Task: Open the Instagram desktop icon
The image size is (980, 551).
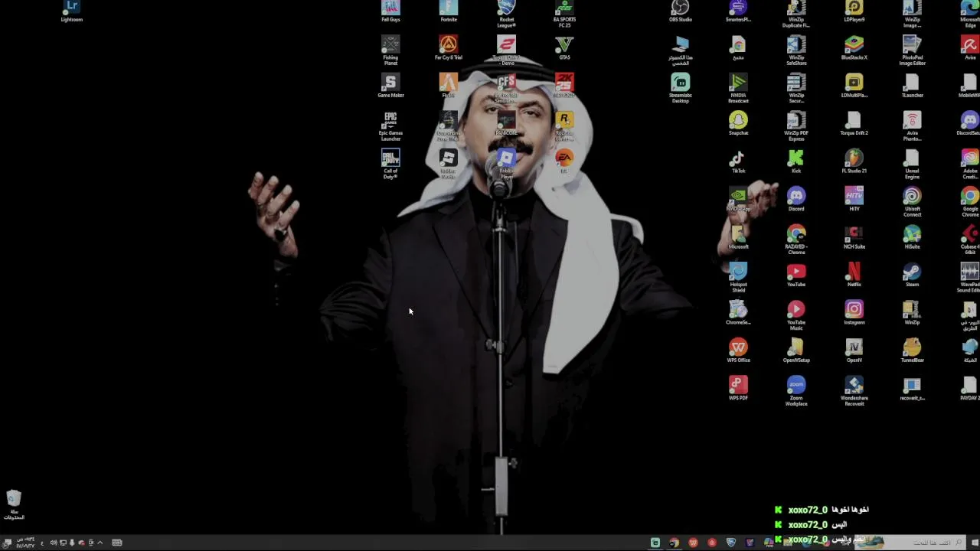Action: click(854, 312)
